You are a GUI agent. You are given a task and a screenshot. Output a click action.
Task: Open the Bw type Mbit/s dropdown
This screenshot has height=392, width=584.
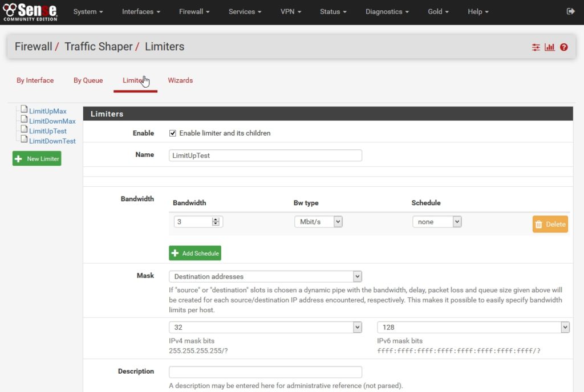click(x=318, y=222)
